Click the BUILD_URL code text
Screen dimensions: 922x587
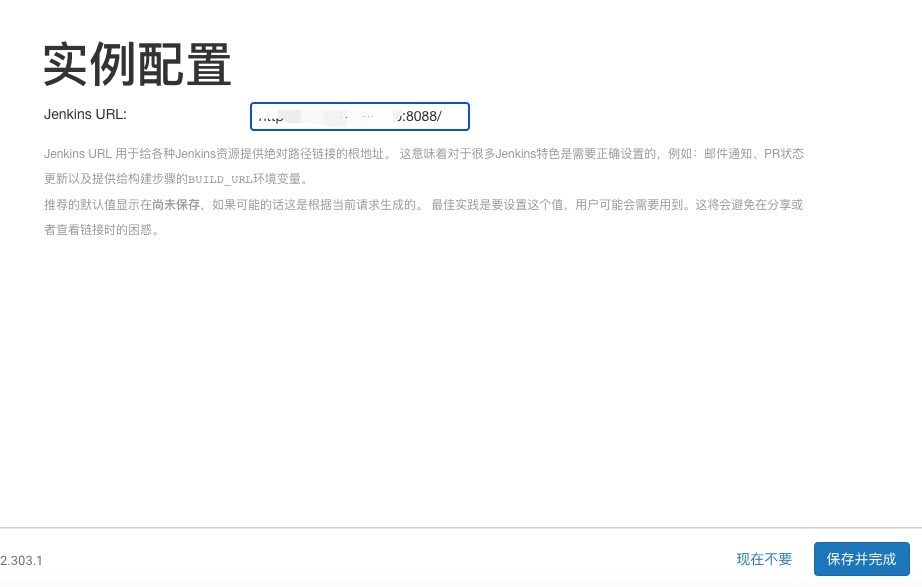click(x=218, y=180)
